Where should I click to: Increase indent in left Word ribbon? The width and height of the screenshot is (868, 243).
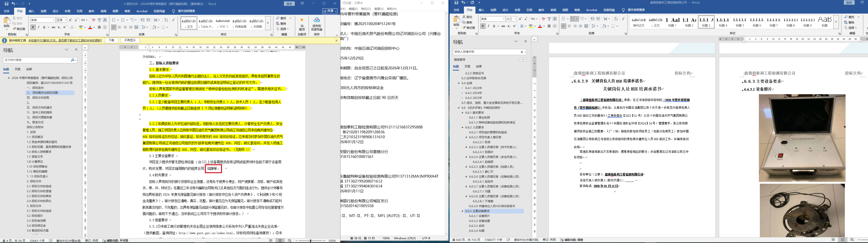[x=148, y=20]
